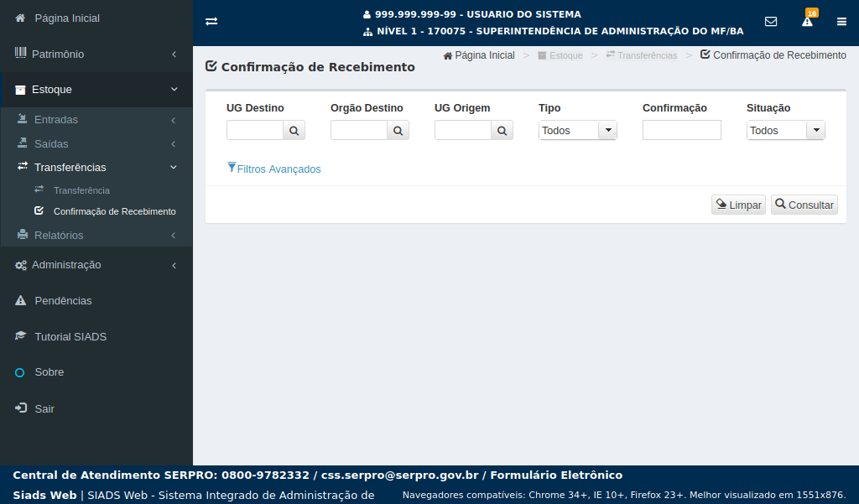The height and width of the screenshot is (504, 859).
Task: Click the search icon beside Orgão Destino field
Action: click(x=398, y=130)
